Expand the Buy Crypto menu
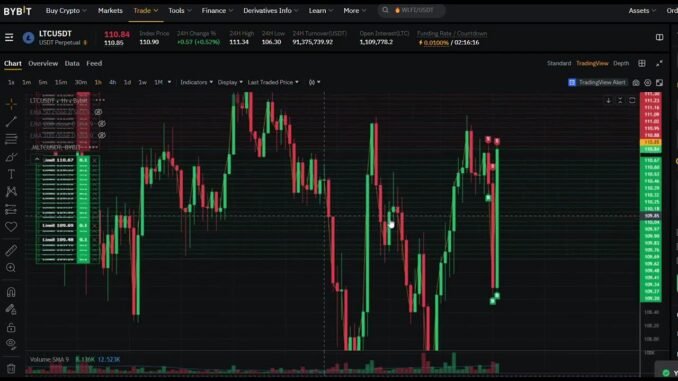The image size is (678, 381). point(66,10)
